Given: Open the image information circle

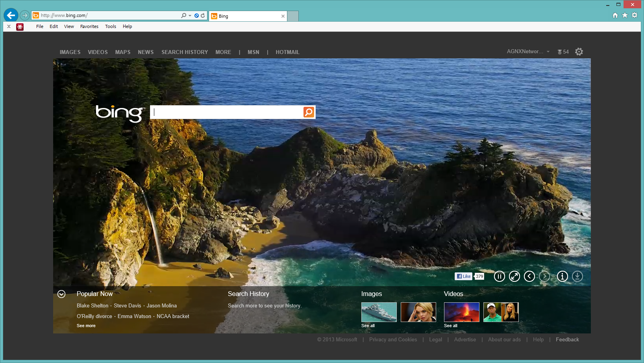Looking at the screenshot, I should (563, 276).
